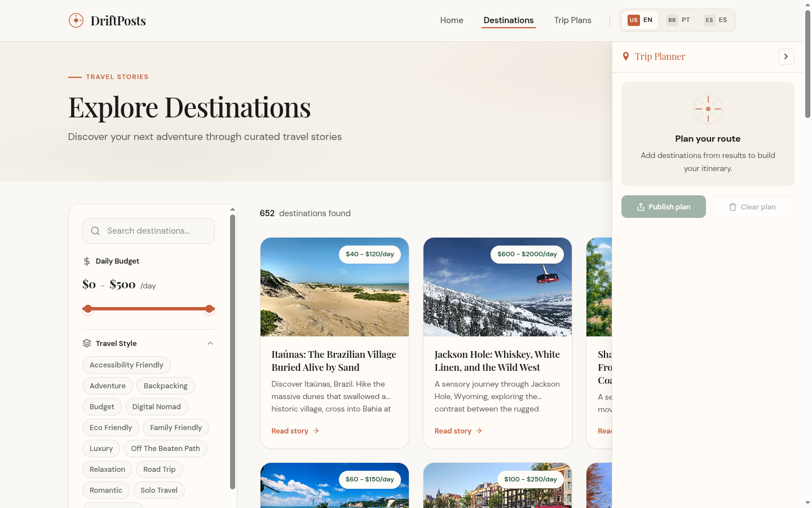
Task: Collapse the Trip Planner panel arrow
Action: coord(786,56)
